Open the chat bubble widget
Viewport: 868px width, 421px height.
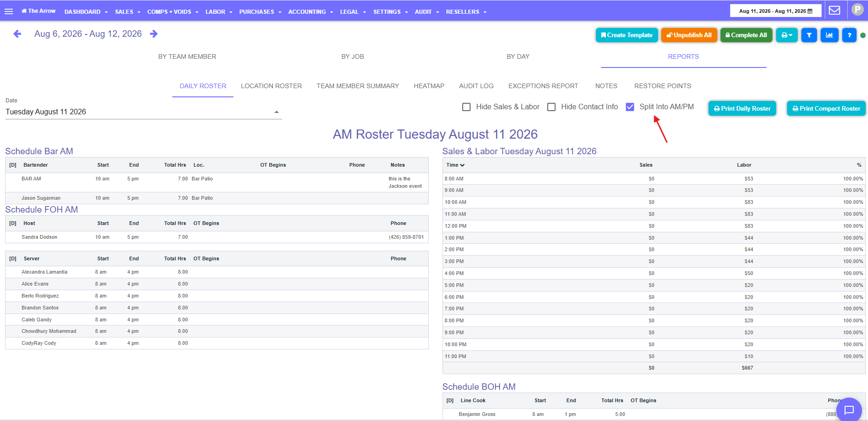[849, 410]
